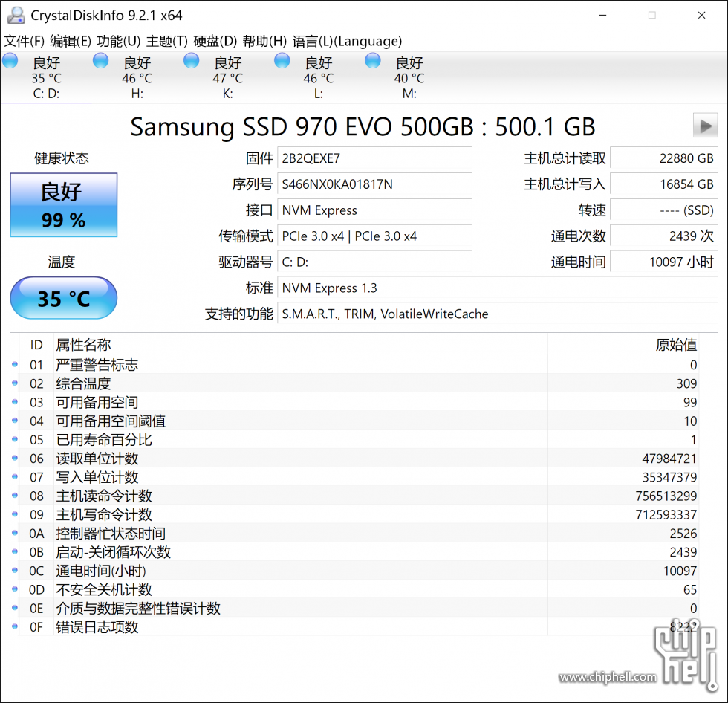Screen dimensions: 728x703
Task: Click status dot for attribute 02 综合温度
Action: (x=15, y=383)
